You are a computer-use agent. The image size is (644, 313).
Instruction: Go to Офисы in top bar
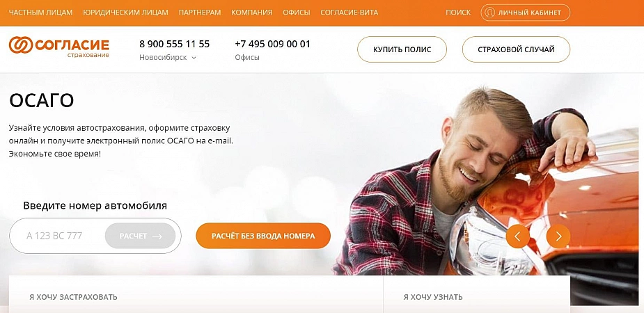click(296, 13)
